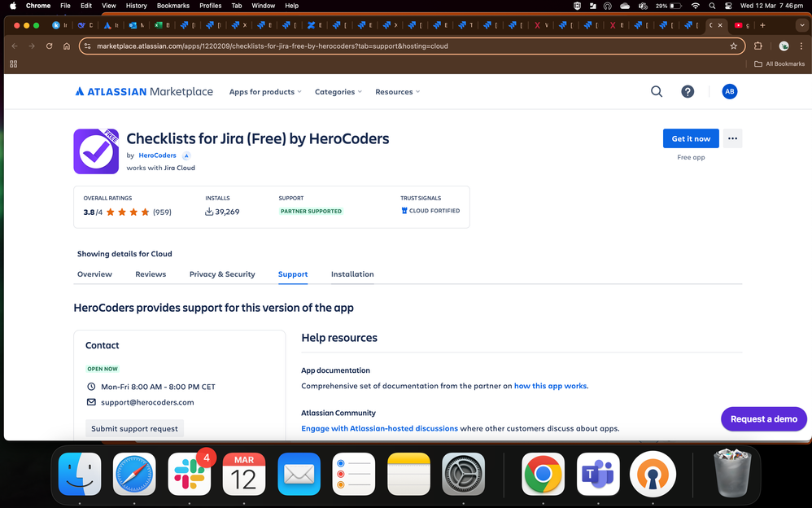Open the Chrome History menu
This screenshot has width=812, height=508.
coord(136,6)
